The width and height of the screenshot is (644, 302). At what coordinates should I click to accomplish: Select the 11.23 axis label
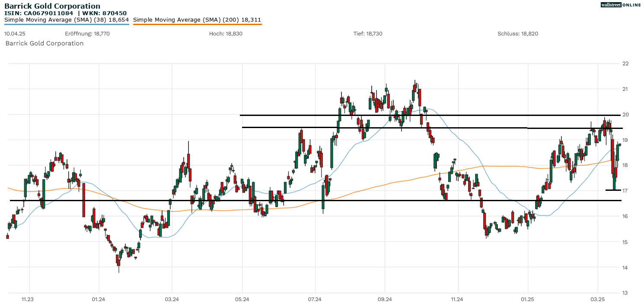[x=27, y=299]
